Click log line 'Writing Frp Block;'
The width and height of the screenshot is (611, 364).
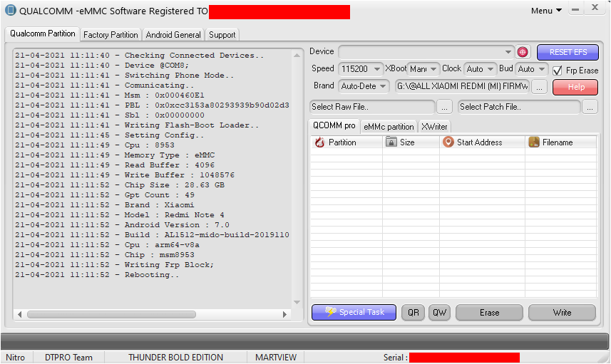(115, 265)
